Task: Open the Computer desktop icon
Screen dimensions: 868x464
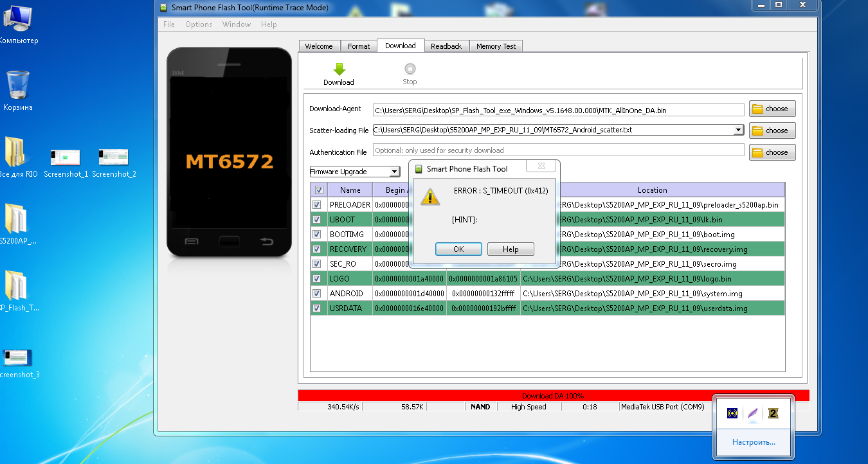Action: pos(17,19)
